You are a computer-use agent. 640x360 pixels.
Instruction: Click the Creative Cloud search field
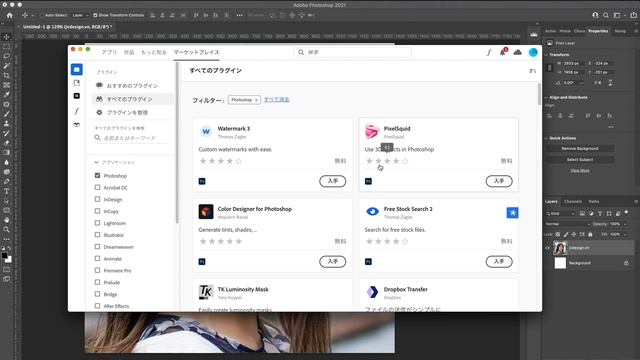pos(353,52)
